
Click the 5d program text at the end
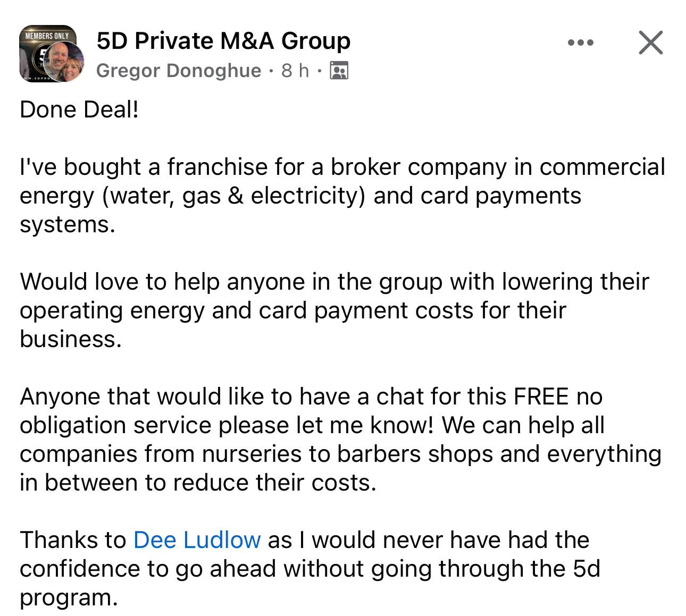[310, 583]
